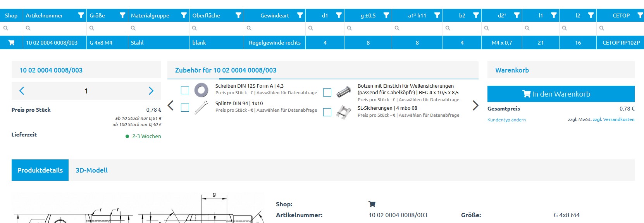The height and width of the screenshot is (223, 644).
Task: Select the Scheiben DIN 125 Form A checkbox
Action: click(x=185, y=90)
